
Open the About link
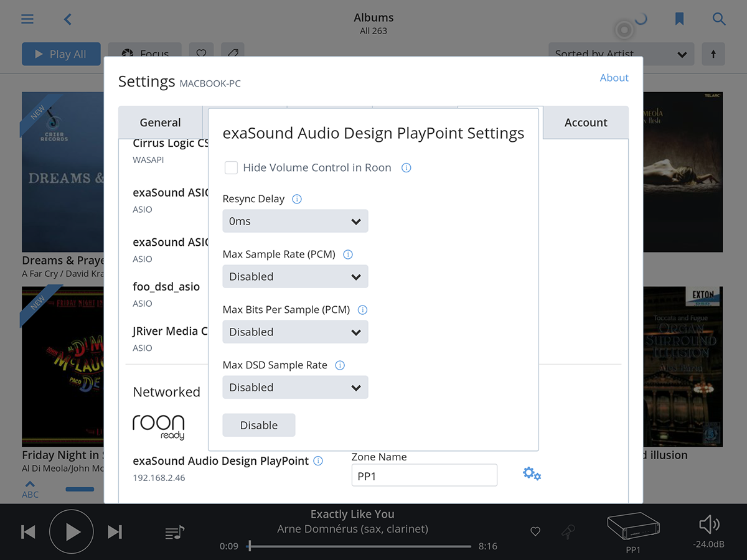click(614, 78)
